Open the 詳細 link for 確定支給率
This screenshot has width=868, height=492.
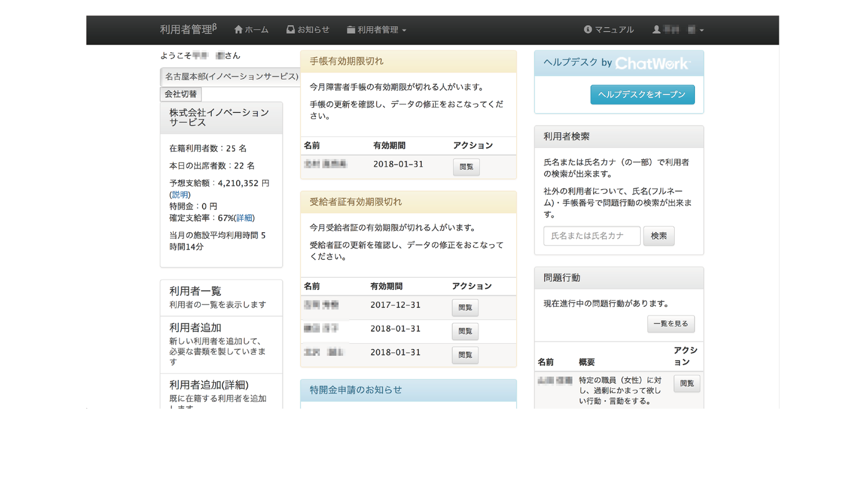coord(244,218)
